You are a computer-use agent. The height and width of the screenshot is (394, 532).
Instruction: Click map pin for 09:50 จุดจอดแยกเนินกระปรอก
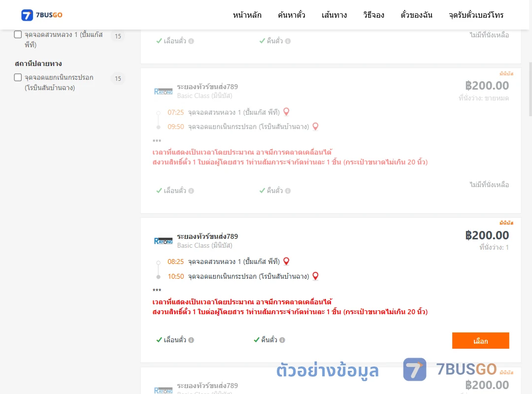click(316, 126)
